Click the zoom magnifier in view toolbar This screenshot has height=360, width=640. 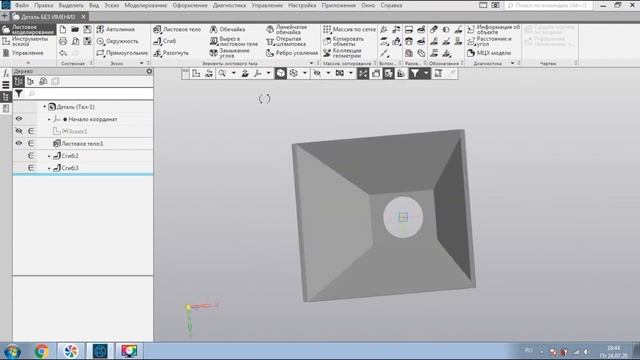222,73
